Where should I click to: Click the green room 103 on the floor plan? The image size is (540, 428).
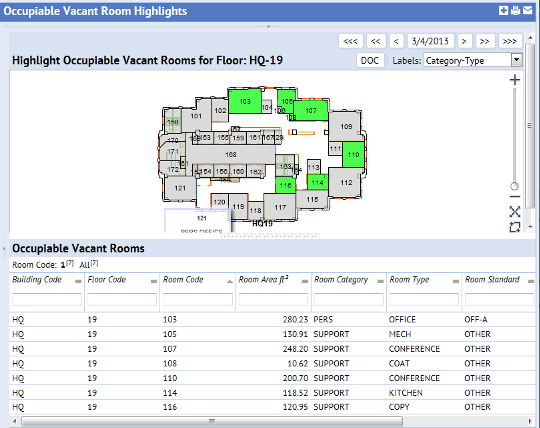(245, 101)
